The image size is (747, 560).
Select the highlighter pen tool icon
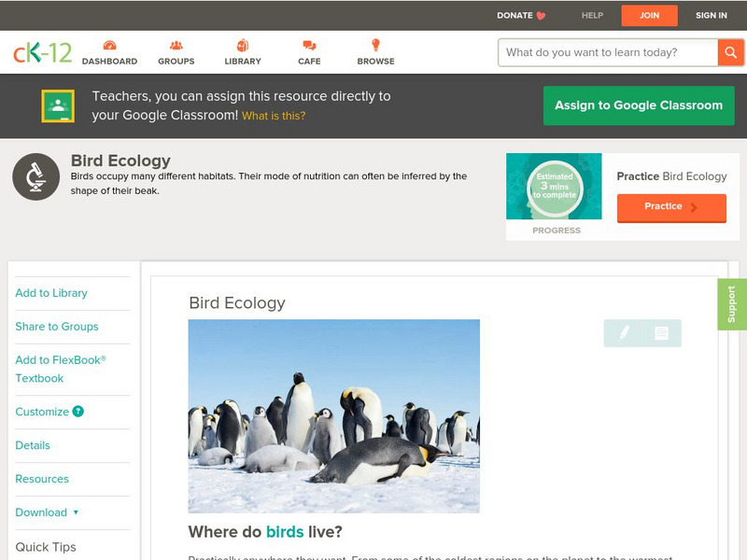(624, 332)
